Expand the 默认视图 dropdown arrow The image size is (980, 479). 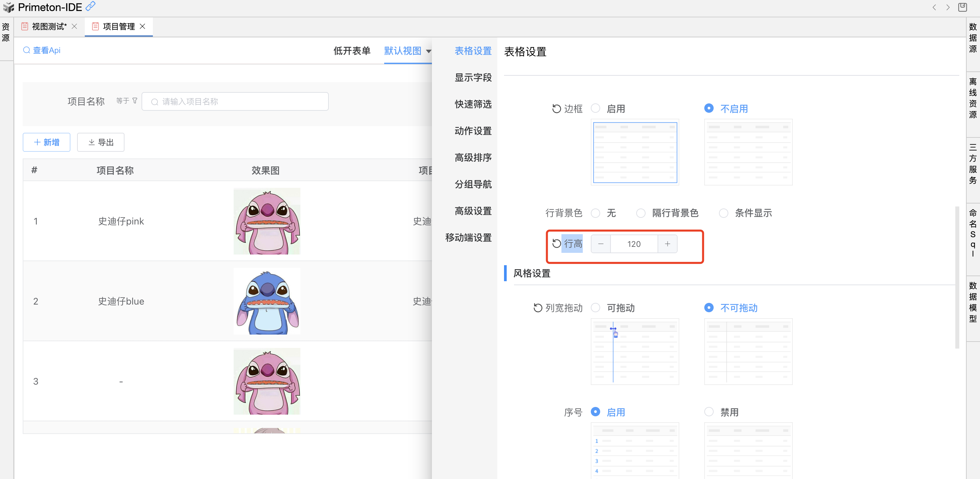[428, 51]
